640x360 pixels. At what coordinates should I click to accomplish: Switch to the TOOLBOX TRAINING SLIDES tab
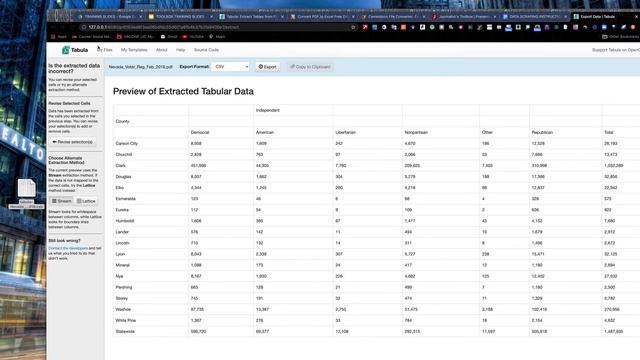tap(180, 17)
